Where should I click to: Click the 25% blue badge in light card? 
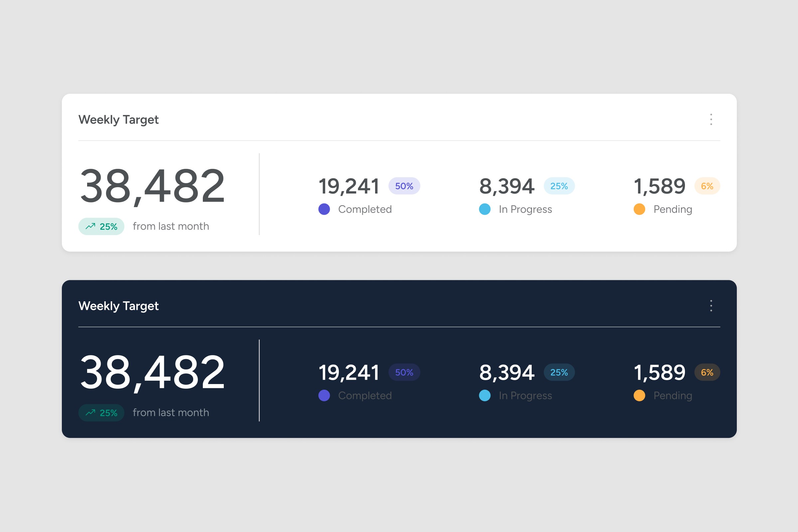pos(559,186)
